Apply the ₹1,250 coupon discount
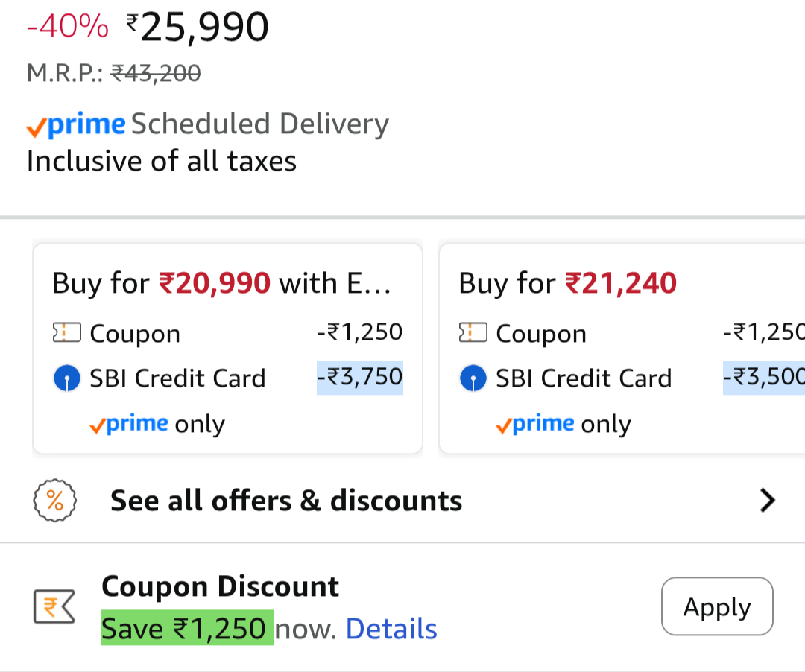Image resolution: width=805 pixels, height=672 pixels. 716,606
